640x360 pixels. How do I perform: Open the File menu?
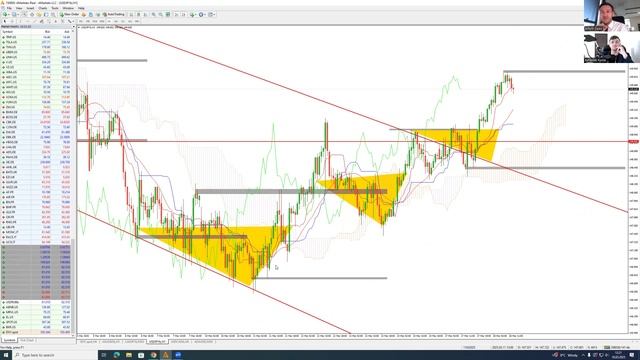tap(9, 8)
